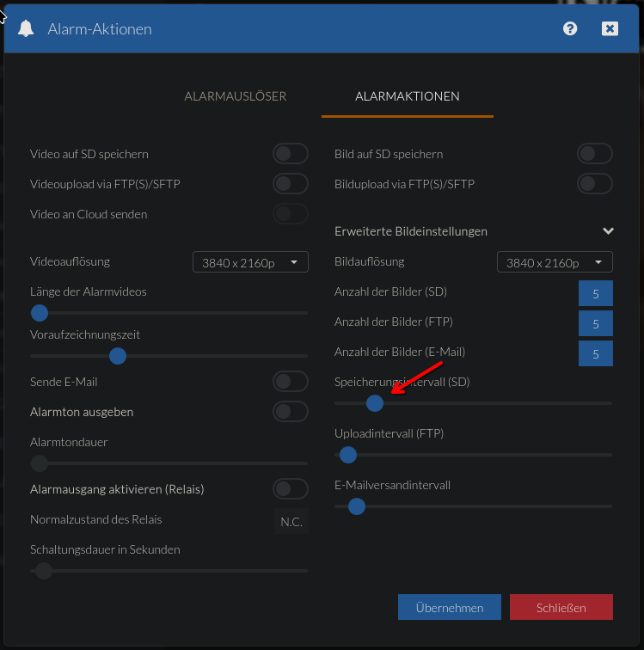This screenshot has height=650, width=644.
Task: Toggle Videoupload via FTP(S)/SFTP
Action: coord(290,184)
